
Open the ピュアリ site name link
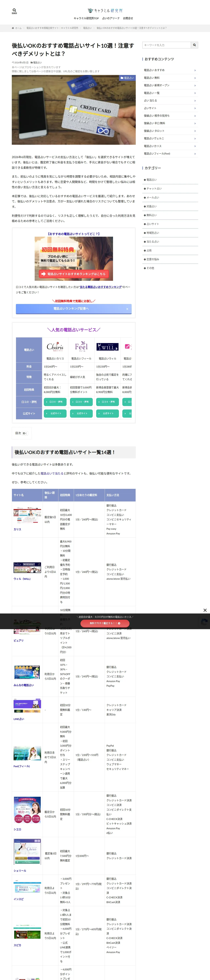point(19,641)
